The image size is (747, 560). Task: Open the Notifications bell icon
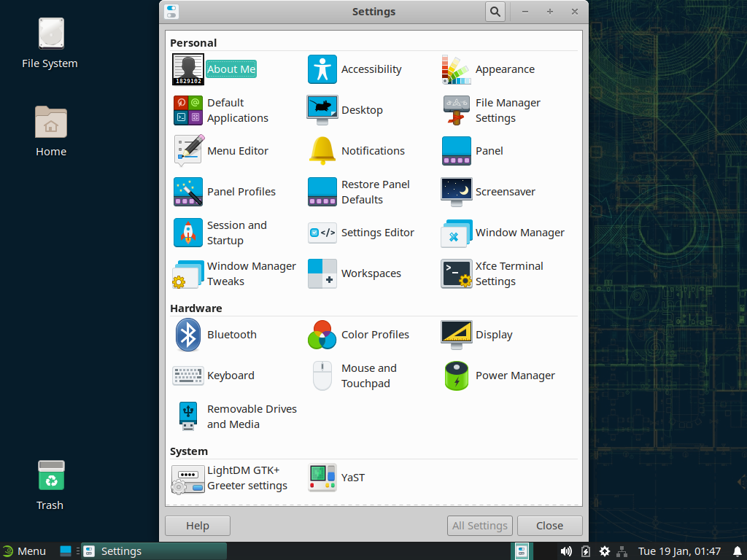pos(322,151)
